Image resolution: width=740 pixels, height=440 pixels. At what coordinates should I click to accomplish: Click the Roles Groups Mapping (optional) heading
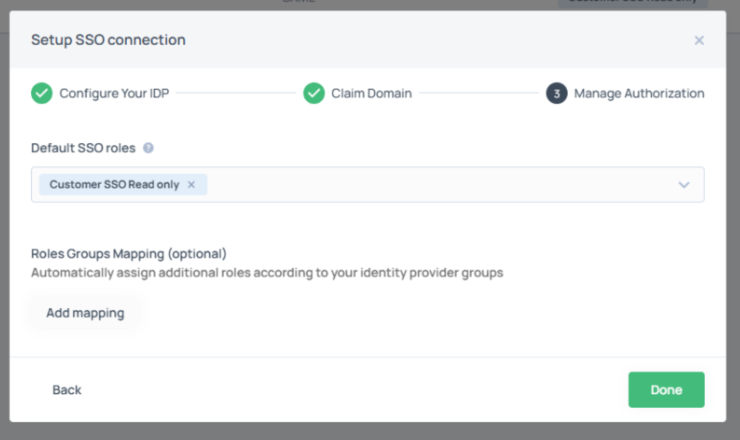pyautogui.click(x=129, y=253)
